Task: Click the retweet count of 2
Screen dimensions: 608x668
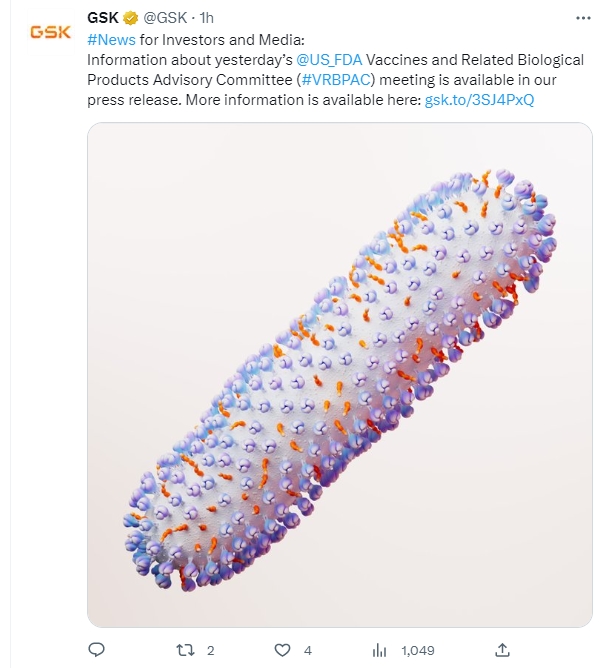Action: [x=210, y=651]
